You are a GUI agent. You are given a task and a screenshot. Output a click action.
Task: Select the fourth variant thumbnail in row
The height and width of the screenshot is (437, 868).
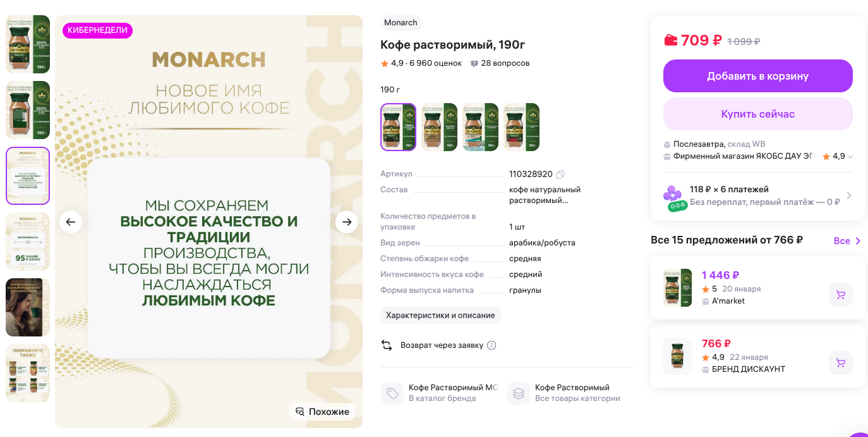[x=522, y=127]
